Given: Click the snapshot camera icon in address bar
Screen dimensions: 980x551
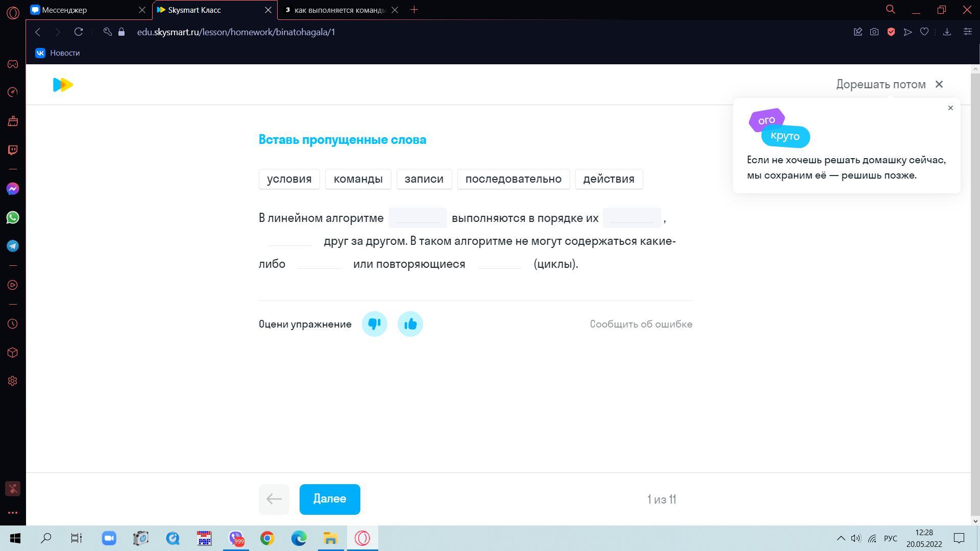Looking at the screenshot, I should [874, 32].
